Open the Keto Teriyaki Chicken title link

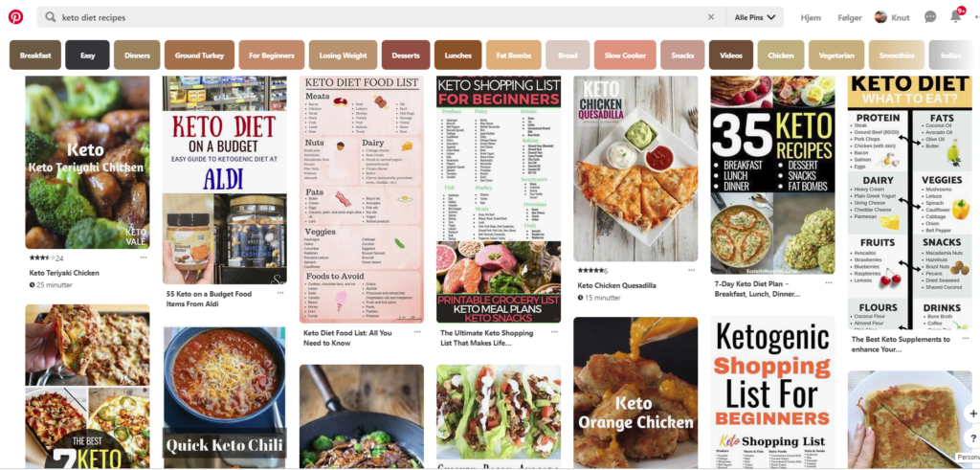[x=64, y=273]
